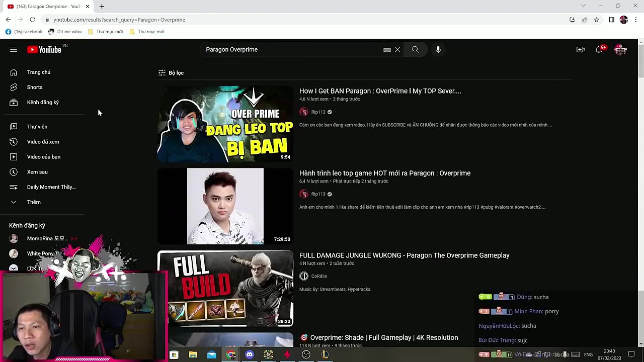
Task: Bookmark this page with star icon
Action: [596, 20]
